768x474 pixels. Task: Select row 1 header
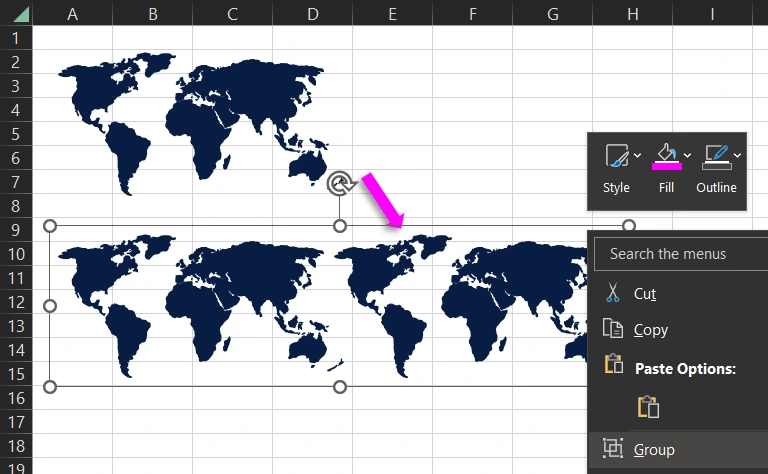coord(16,38)
